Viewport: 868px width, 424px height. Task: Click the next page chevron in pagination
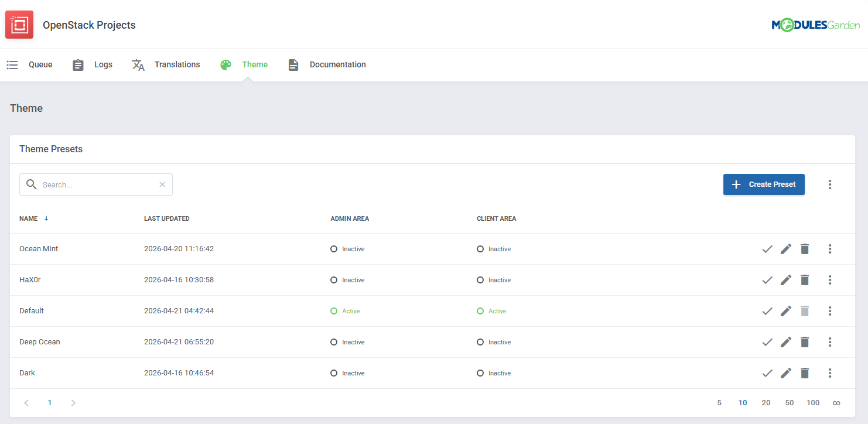coord(73,403)
